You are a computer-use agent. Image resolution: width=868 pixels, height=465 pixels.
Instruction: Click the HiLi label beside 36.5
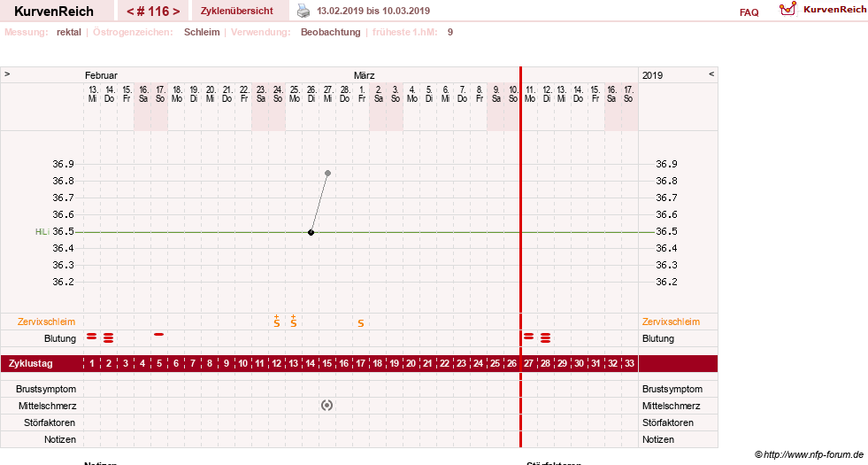tap(42, 232)
